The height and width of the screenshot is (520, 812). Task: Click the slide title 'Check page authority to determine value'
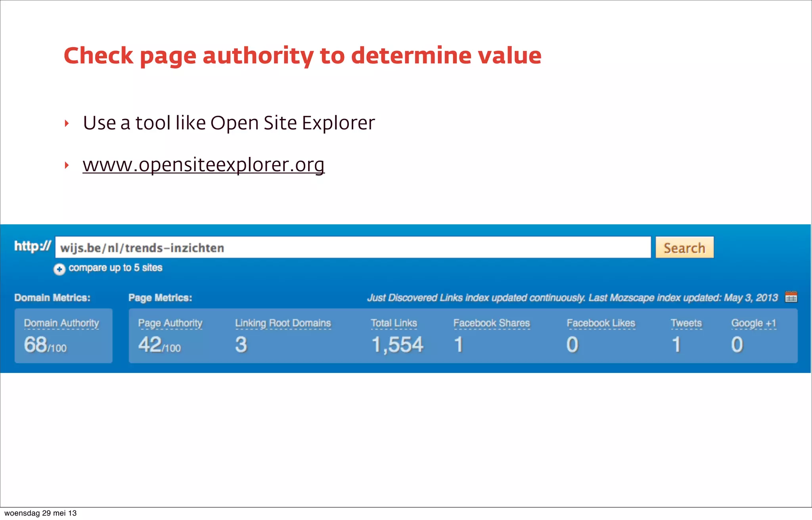click(x=303, y=56)
